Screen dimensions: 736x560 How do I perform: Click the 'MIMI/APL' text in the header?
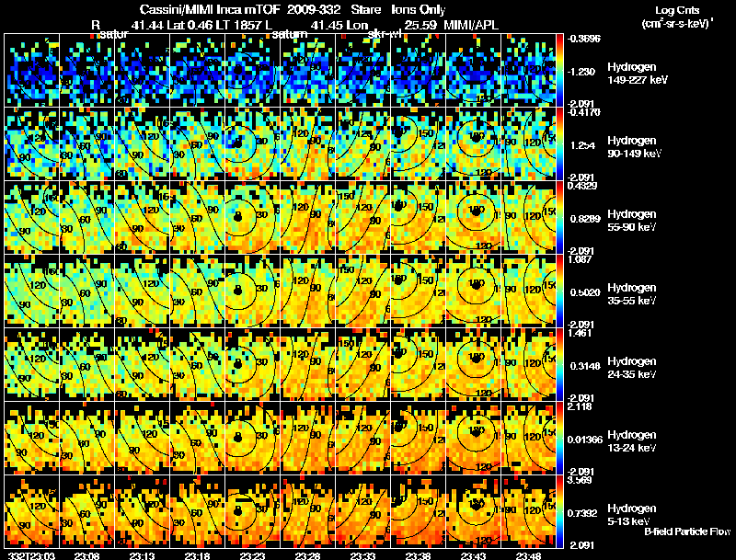click(x=471, y=25)
